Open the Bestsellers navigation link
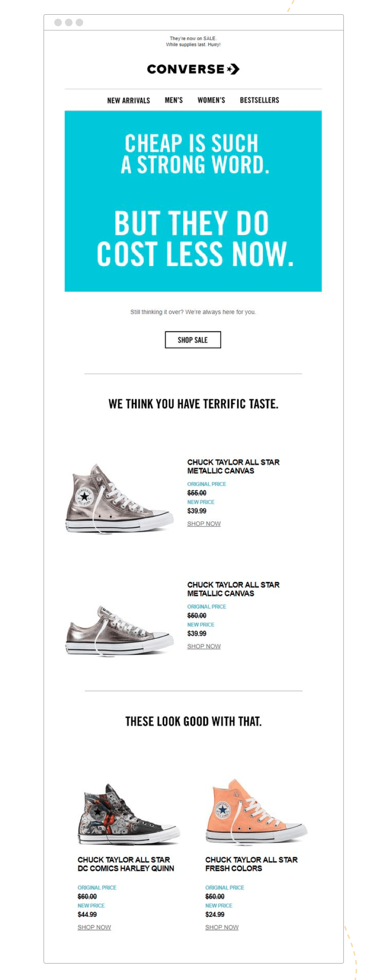The image size is (387, 980). click(260, 100)
